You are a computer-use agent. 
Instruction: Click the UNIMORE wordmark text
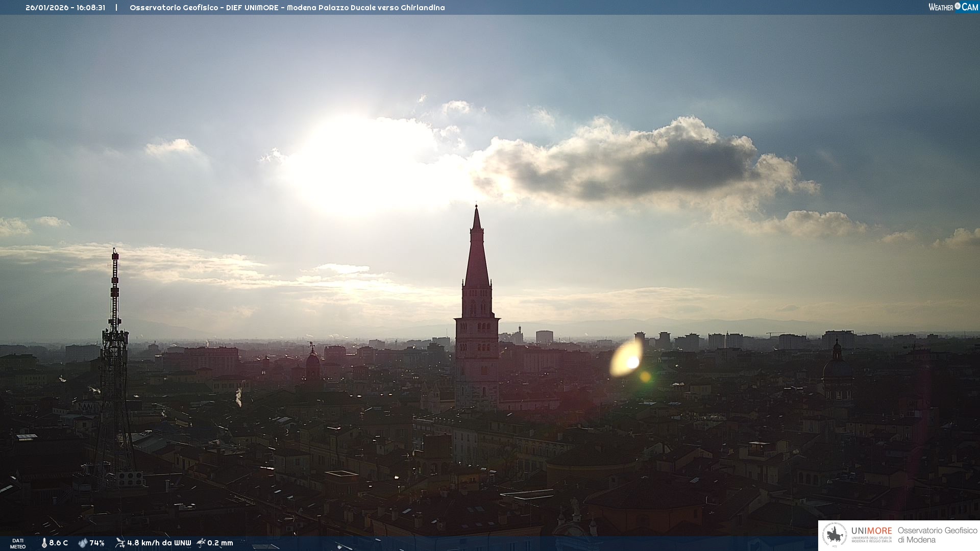[x=871, y=531]
